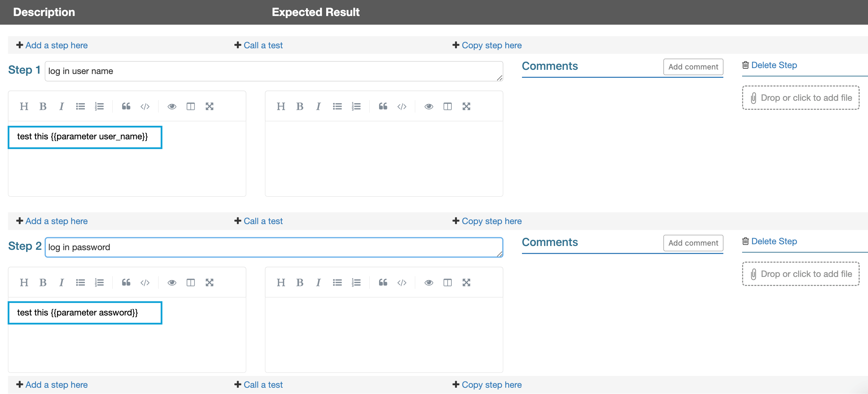Click Add comment button for Step 1
The image size is (868, 394).
point(693,67)
